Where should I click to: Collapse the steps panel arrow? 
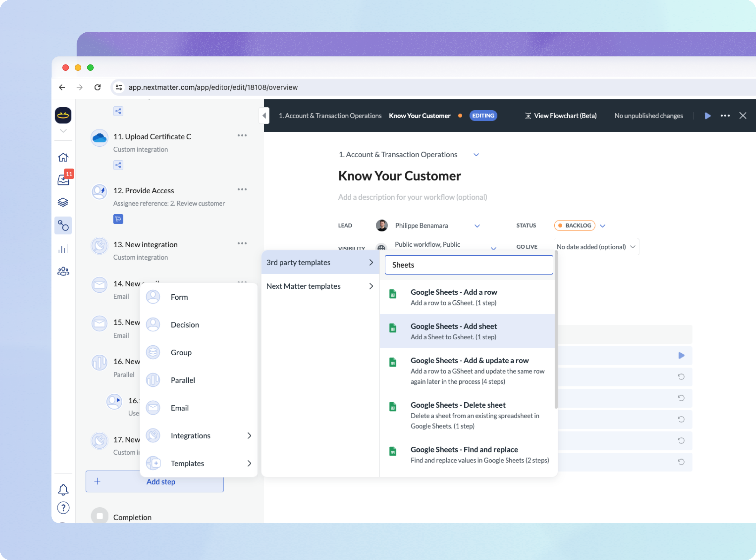[264, 116]
